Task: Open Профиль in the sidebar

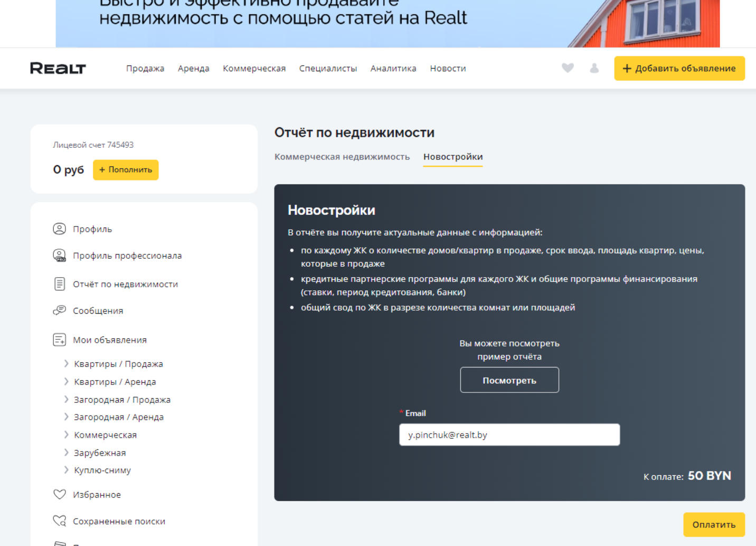Action: tap(92, 229)
